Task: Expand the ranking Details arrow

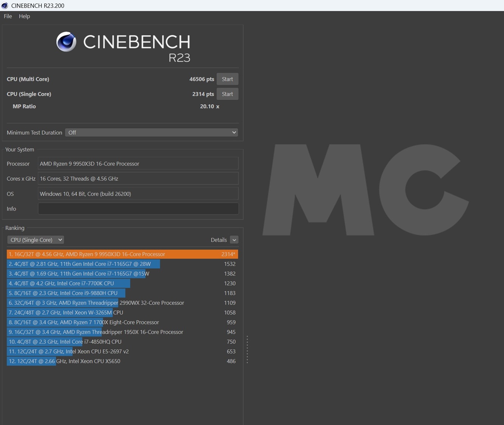Action: click(x=234, y=240)
